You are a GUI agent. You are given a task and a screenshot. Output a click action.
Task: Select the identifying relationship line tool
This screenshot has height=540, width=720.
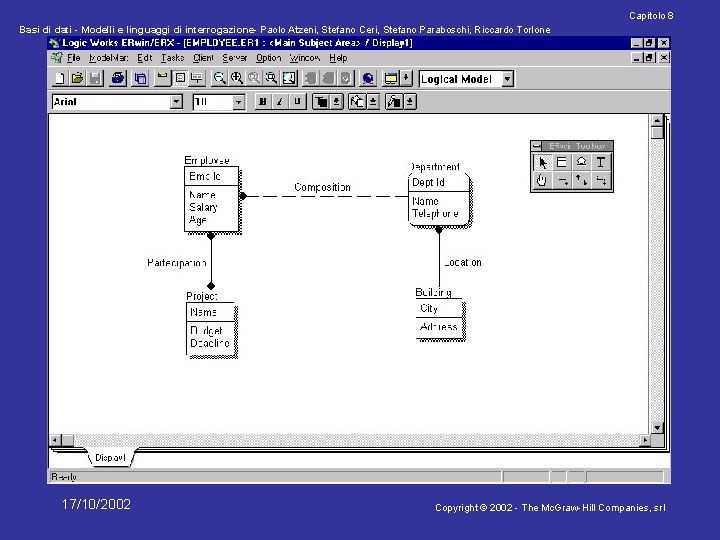coord(562,180)
